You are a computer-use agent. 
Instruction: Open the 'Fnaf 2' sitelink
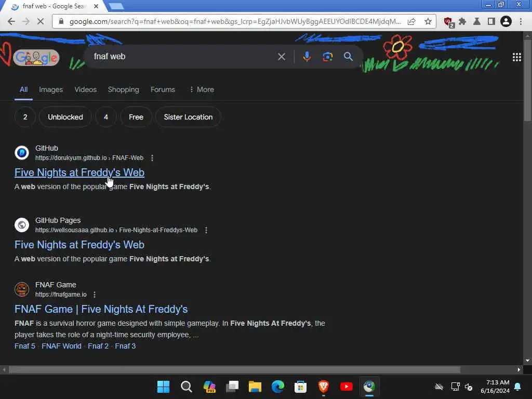(98, 346)
